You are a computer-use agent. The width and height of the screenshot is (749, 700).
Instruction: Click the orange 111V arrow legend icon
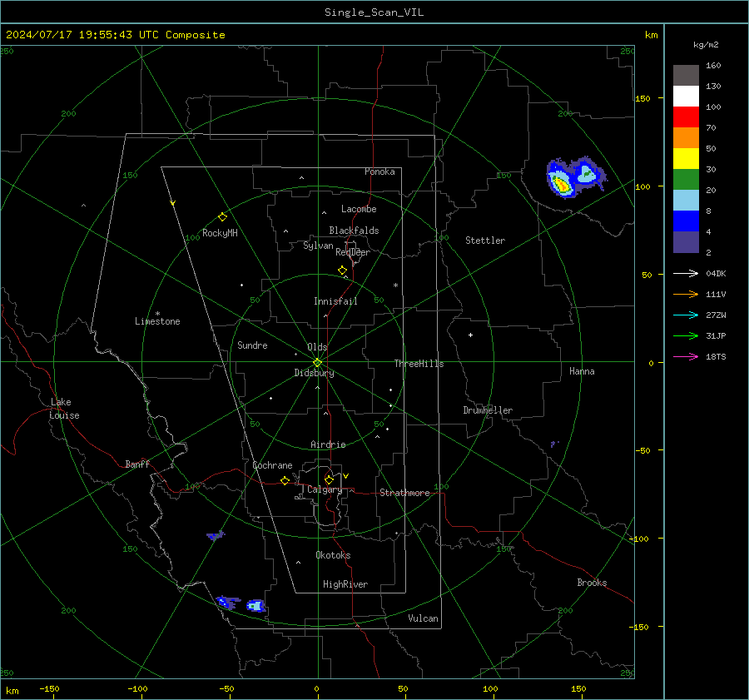pyautogui.click(x=686, y=295)
